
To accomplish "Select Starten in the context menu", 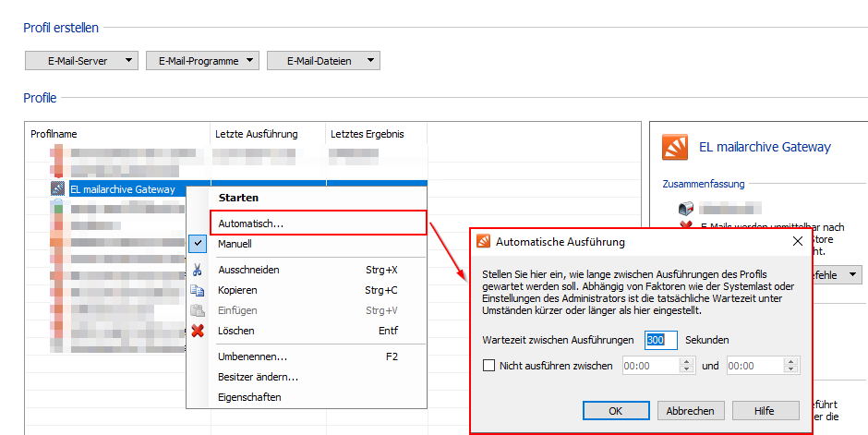I will [x=238, y=198].
